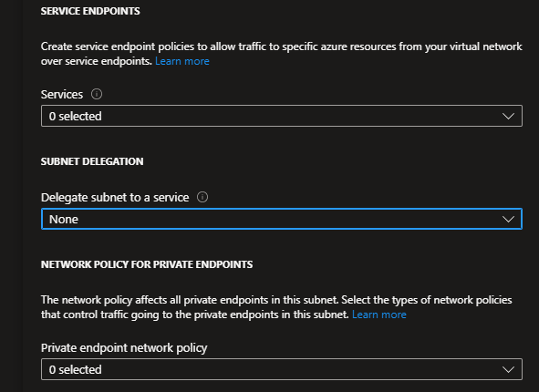Click 'Delegate subnet to a service' label
The image size is (539, 392).
click(115, 197)
